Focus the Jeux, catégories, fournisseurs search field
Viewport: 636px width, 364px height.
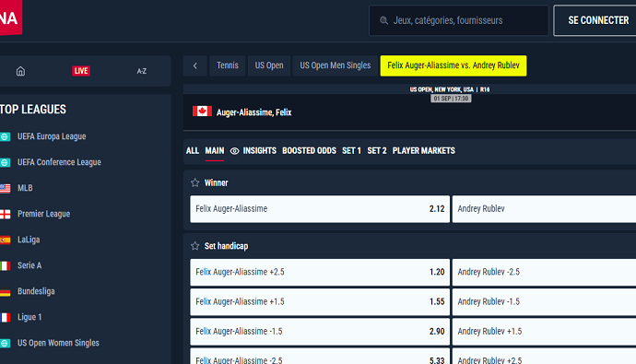[x=459, y=20]
